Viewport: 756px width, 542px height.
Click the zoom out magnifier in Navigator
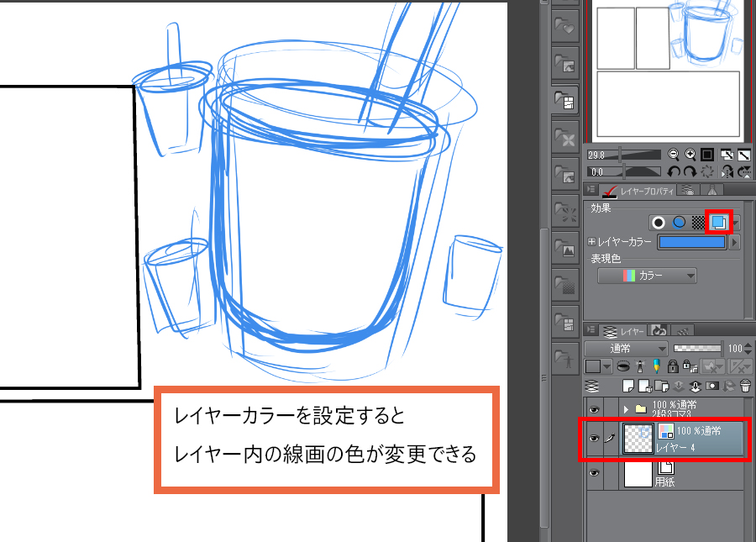(673, 155)
